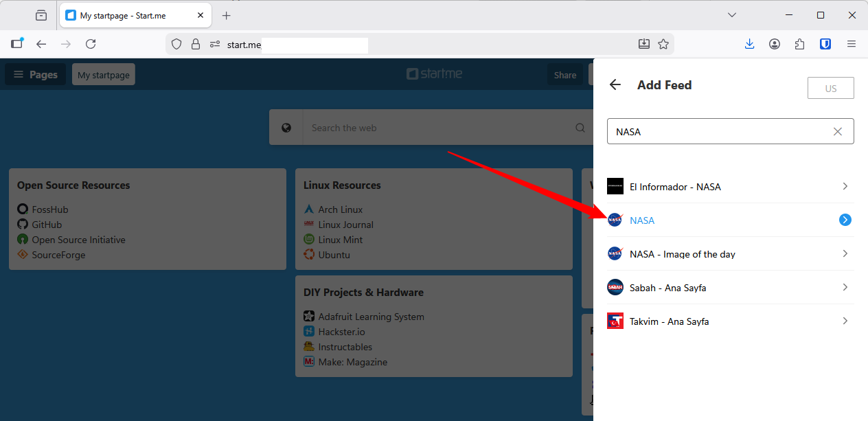This screenshot has height=421, width=868.
Task: Click the El Informador feed logo
Action: pos(615,186)
